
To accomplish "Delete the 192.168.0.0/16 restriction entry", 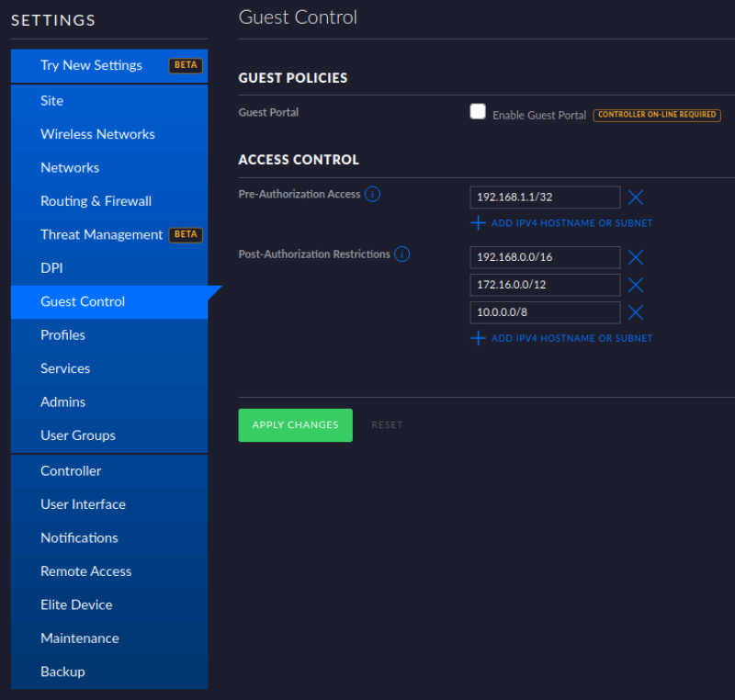I will pyautogui.click(x=635, y=257).
